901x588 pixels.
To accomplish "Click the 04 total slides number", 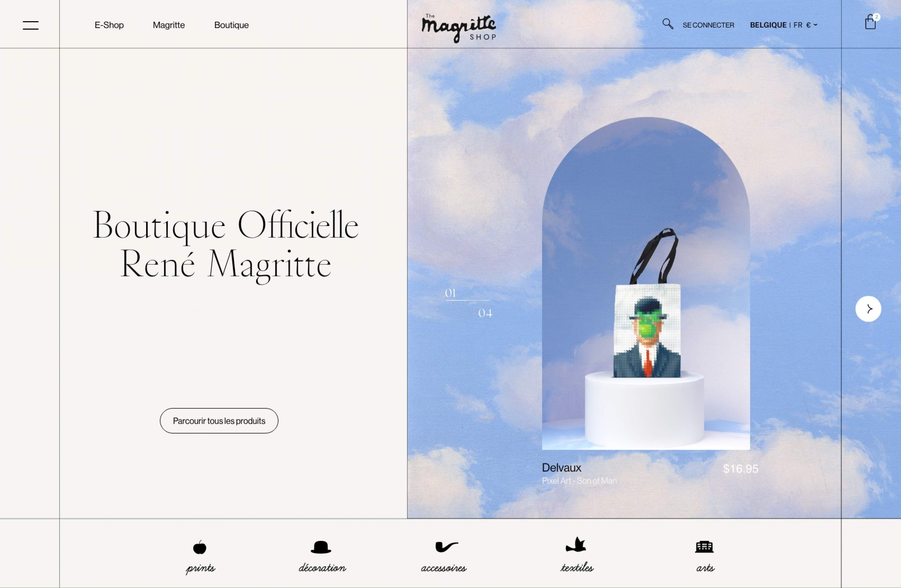I will pyautogui.click(x=485, y=313).
